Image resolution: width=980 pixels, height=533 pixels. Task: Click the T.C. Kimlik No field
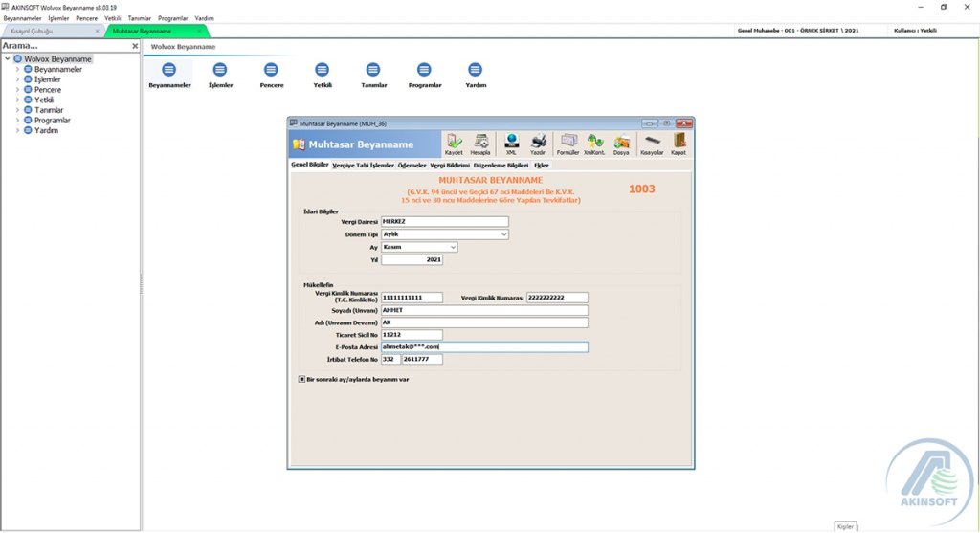[412, 298]
